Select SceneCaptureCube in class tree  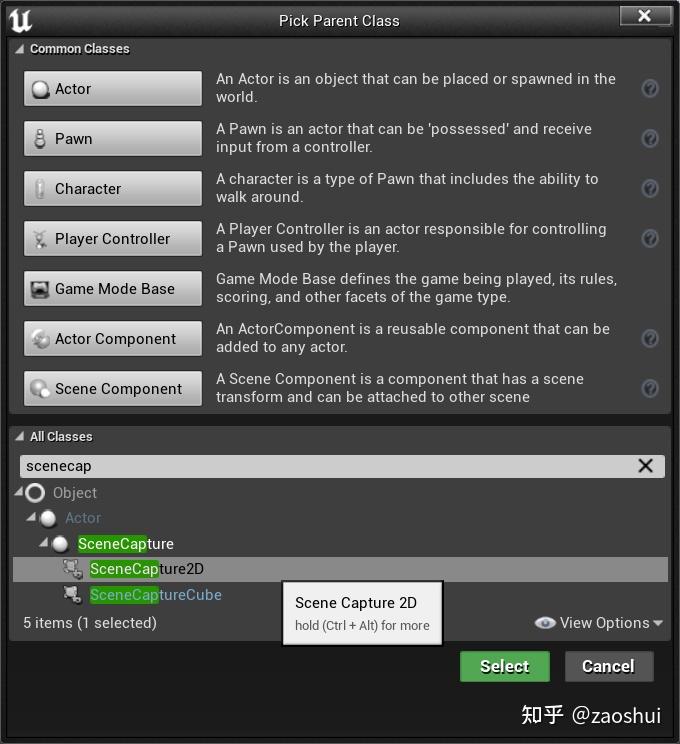(x=155, y=595)
